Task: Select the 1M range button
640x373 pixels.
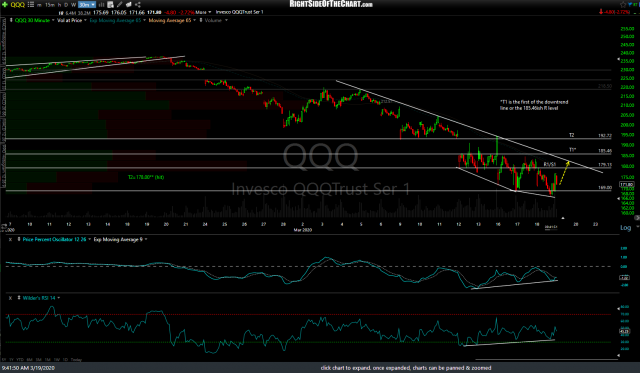Action: click(x=47, y=360)
